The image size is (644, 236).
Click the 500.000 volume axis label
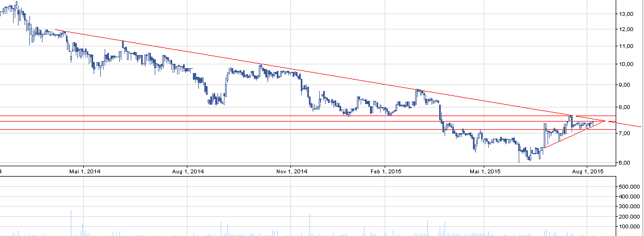coord(627,187)
